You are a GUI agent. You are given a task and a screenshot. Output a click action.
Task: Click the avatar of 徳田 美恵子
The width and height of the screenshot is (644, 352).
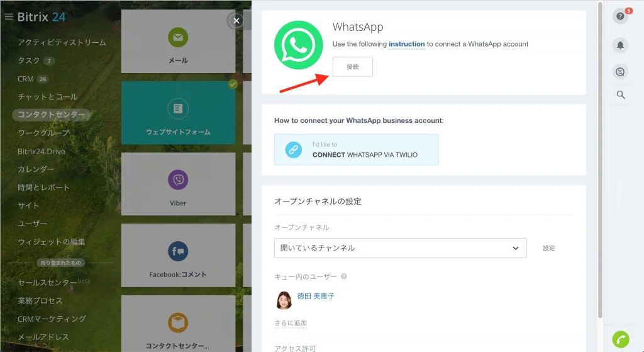284,300
